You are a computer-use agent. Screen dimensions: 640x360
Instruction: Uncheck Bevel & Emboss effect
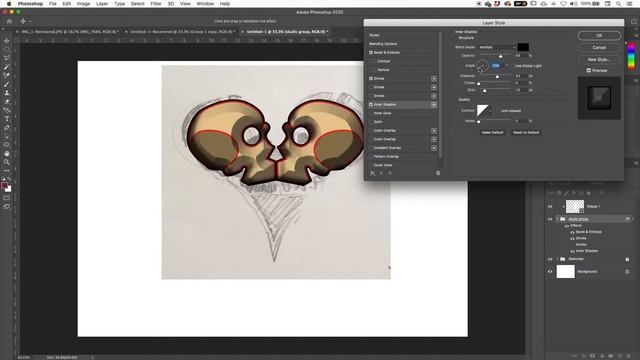(x=371, y=53)
